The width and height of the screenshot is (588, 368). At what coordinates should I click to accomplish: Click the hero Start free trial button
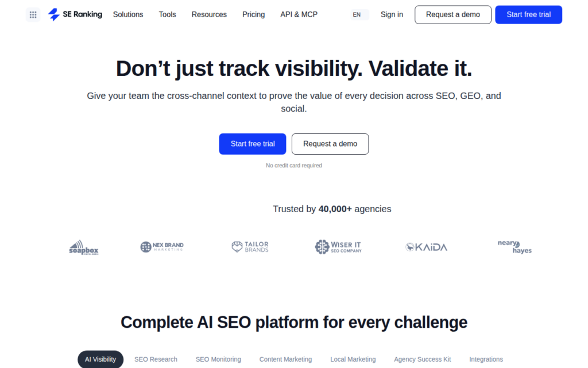253,144
